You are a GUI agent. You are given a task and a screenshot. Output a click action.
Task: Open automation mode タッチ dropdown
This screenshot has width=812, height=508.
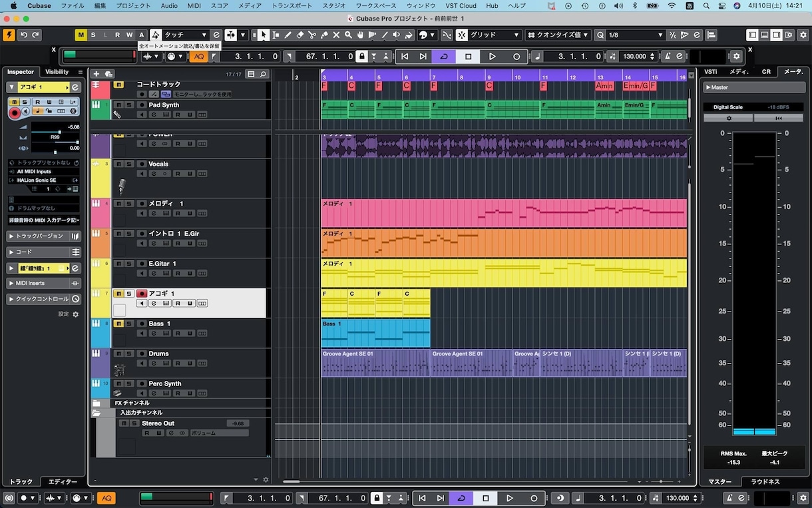coord(185,35)
